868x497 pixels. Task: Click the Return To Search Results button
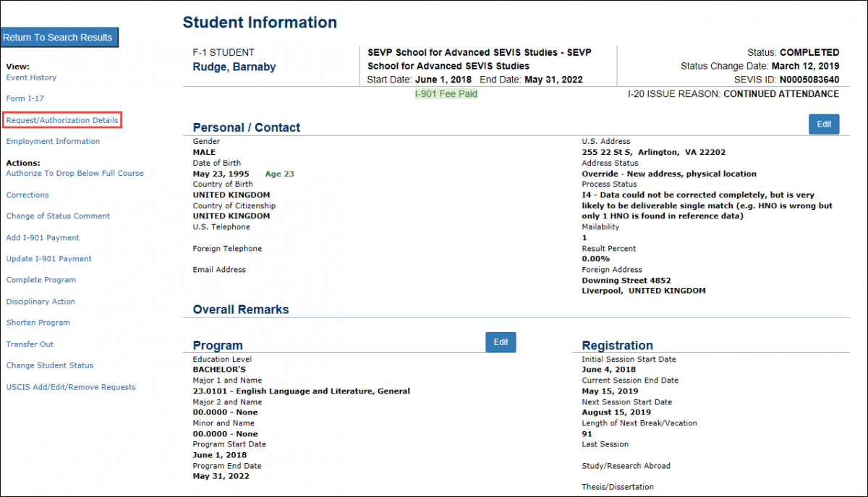coord(58,38)
